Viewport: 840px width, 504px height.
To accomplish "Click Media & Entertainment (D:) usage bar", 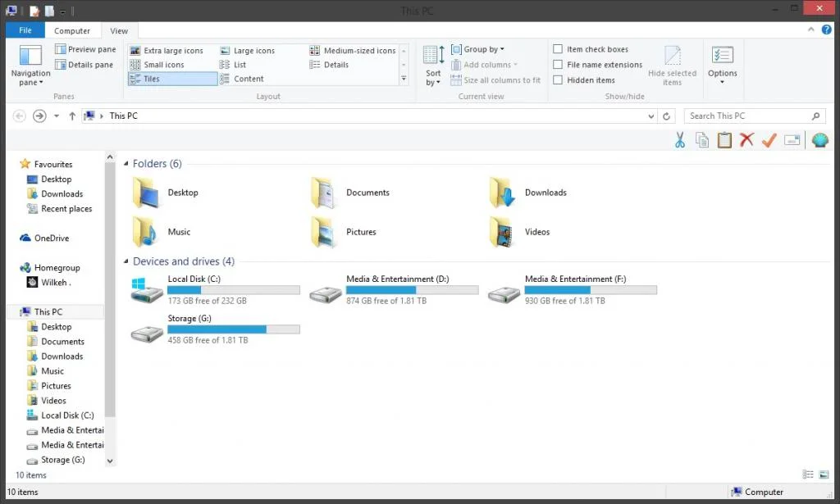I will pos(412,290).
